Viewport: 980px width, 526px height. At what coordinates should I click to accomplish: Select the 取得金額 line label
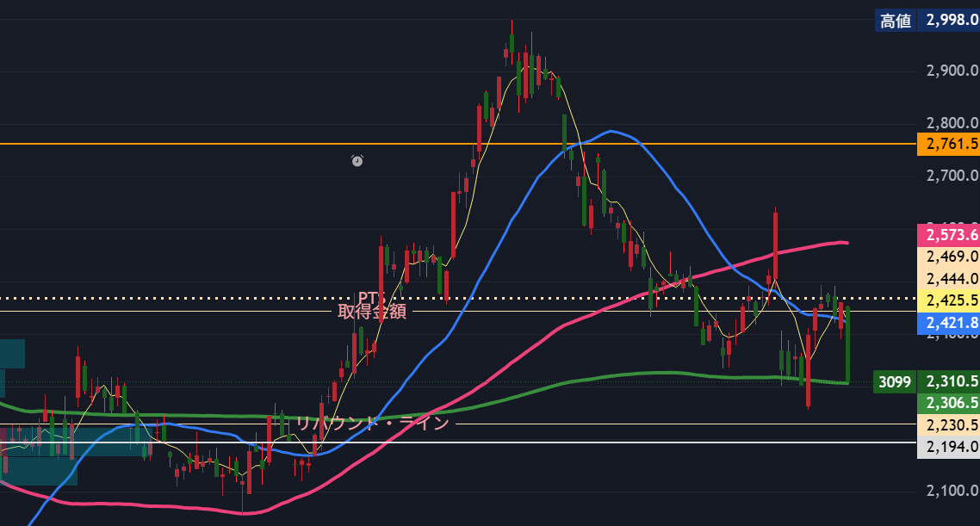pyautogui.click(x=372, y=312)
